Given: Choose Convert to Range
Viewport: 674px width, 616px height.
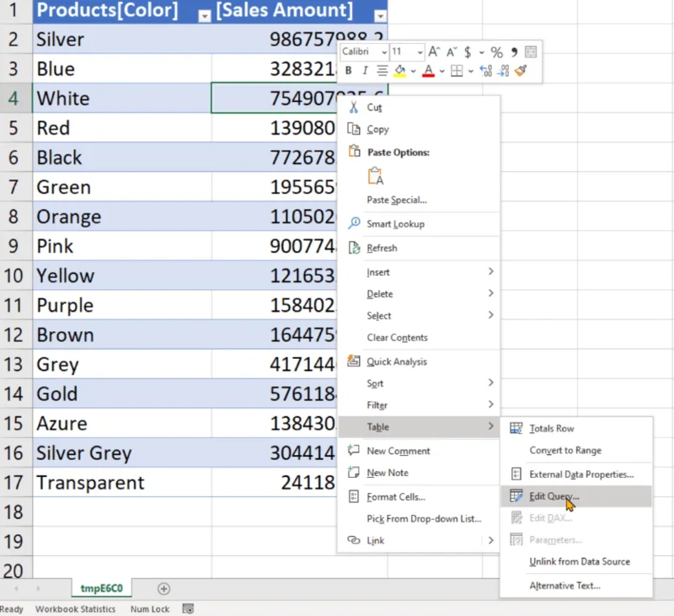Looking at the screenshot, I should pyautogui.click(x=576, y=451).
